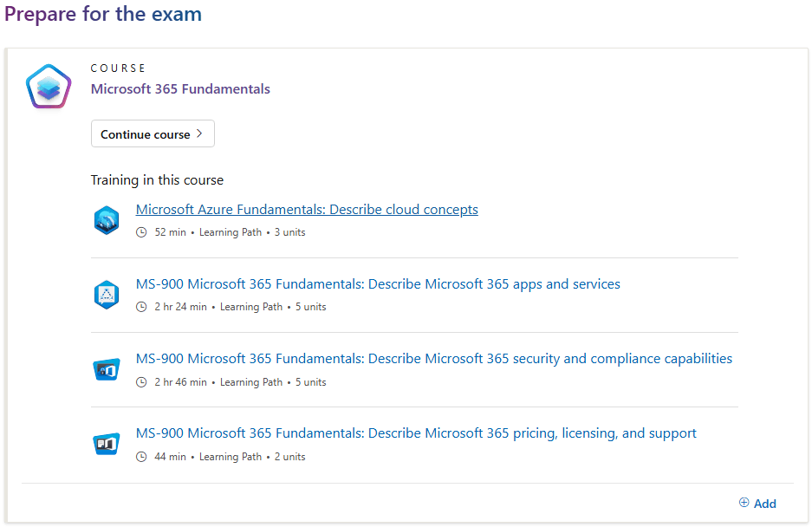This screenshot has width=812, height=527.
Task: Click the clock icon next to 44 min
Action: tap(141, 457)
